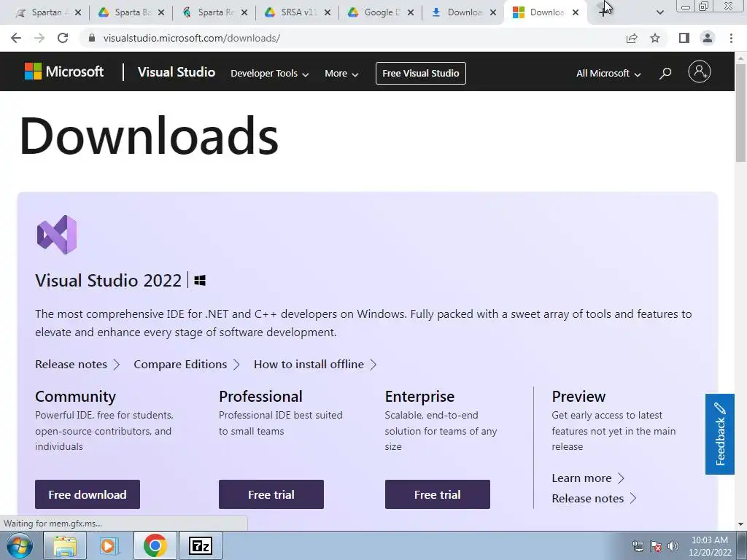Open the Windows Start orb
The height and width of the screenshot is (560, 747).
(x=19, y=545)
